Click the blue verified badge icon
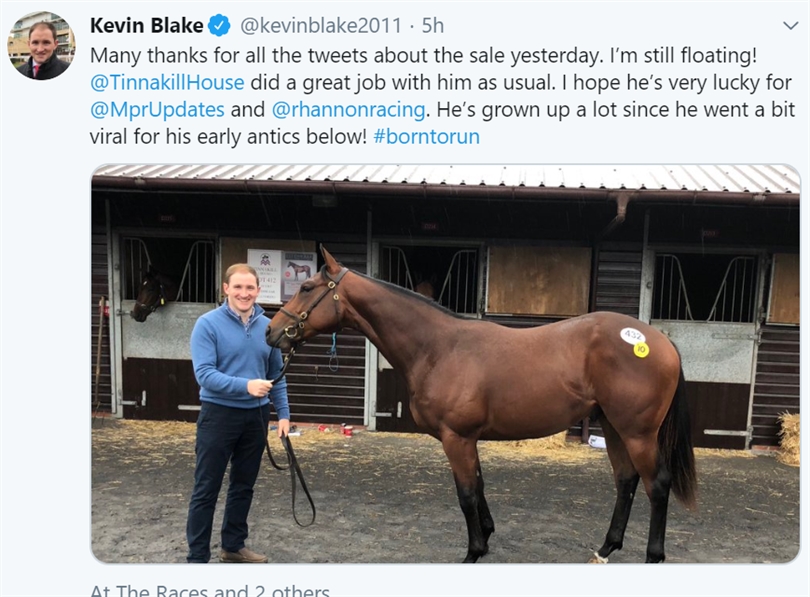Image resolution: width=810 pixels, height=597 pixels. tap(219, 25)
